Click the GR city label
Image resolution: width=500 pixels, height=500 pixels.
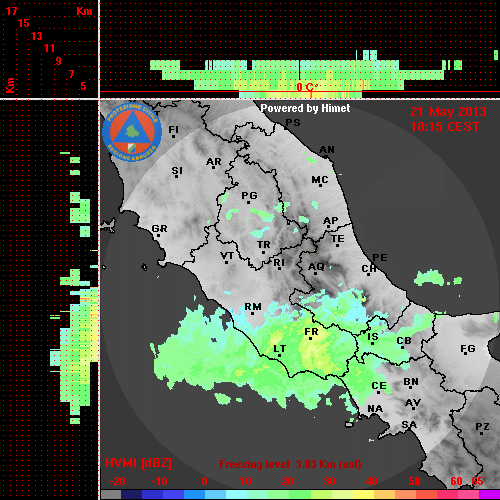pos(159,229)
